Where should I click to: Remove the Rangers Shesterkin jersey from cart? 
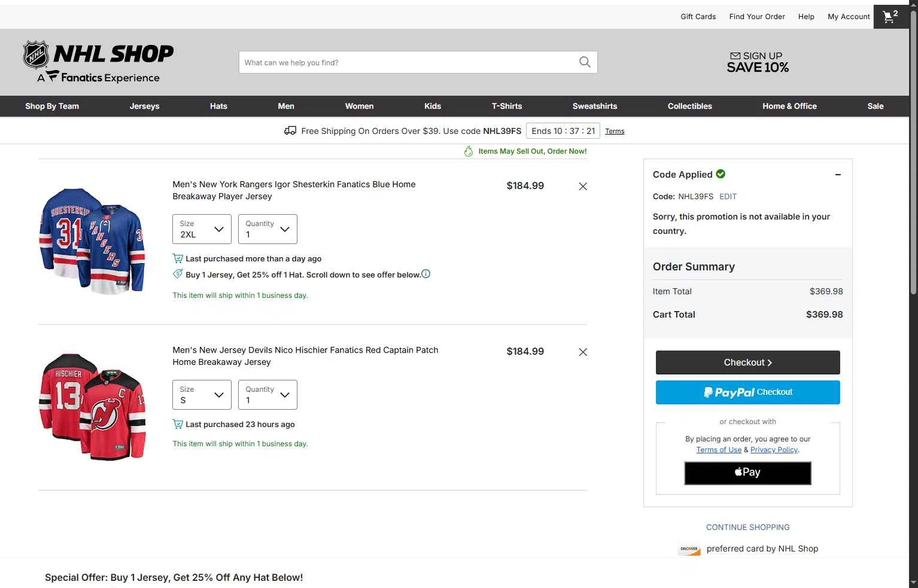pyautogui.click(x=583, y=187)
